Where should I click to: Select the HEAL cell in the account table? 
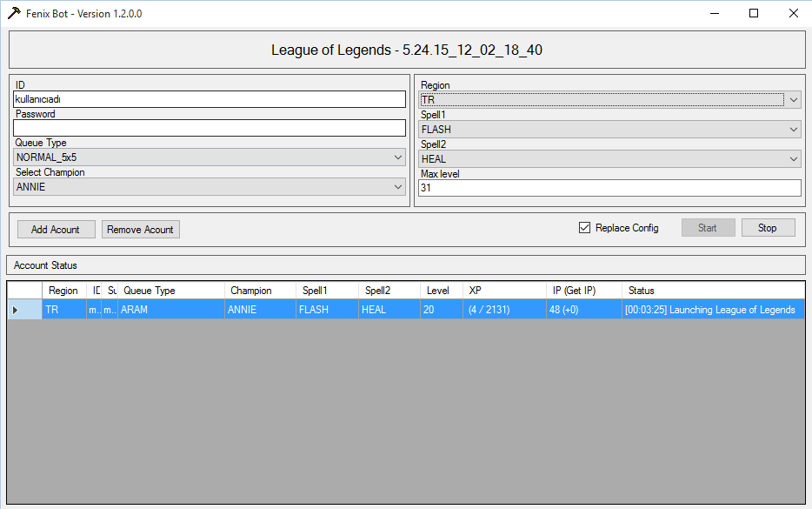click(x=389, y=310)
